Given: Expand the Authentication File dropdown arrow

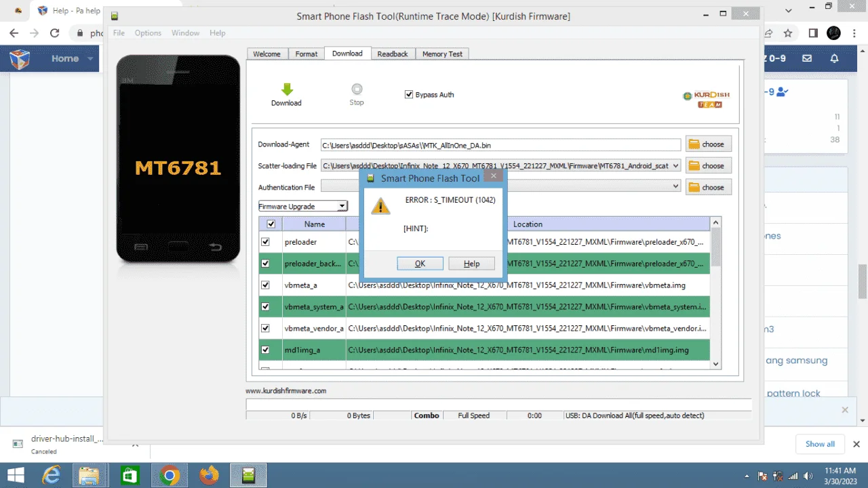Looking at the screenshot, I should 675,186.
